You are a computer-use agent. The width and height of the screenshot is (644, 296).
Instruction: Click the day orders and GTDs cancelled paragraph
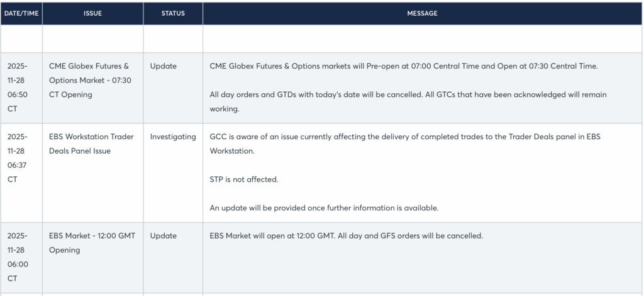click(x=408, y=101)
